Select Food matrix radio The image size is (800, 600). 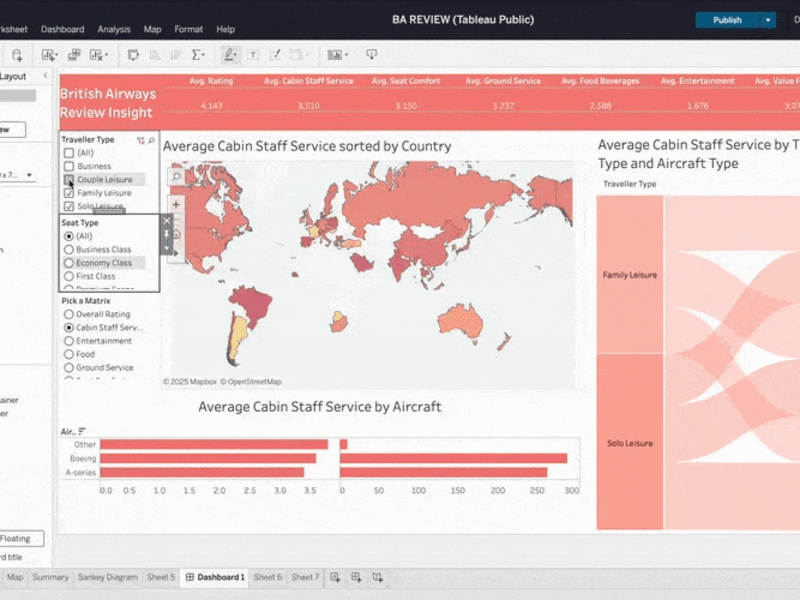(x=69, y=354)
